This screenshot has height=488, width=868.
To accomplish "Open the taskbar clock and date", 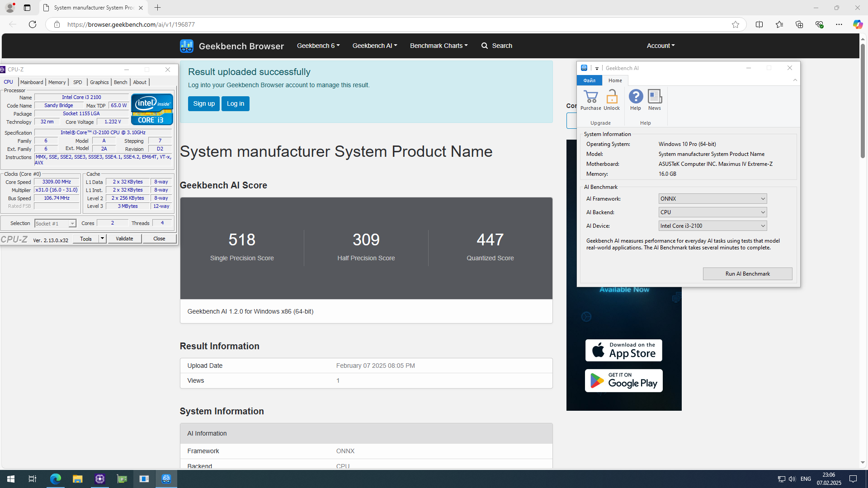I will 829,479.
